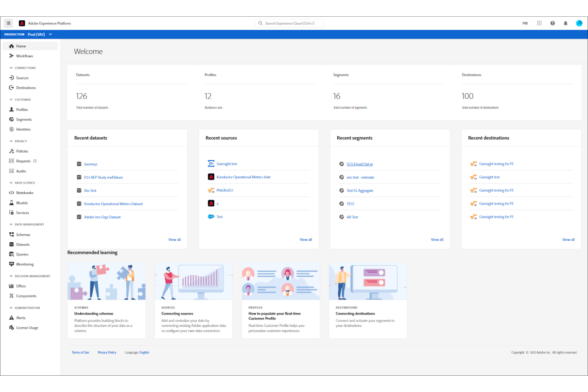Collapse the Connections section
The height and width of the screenshot is (392, 588).
coord(11,68)
